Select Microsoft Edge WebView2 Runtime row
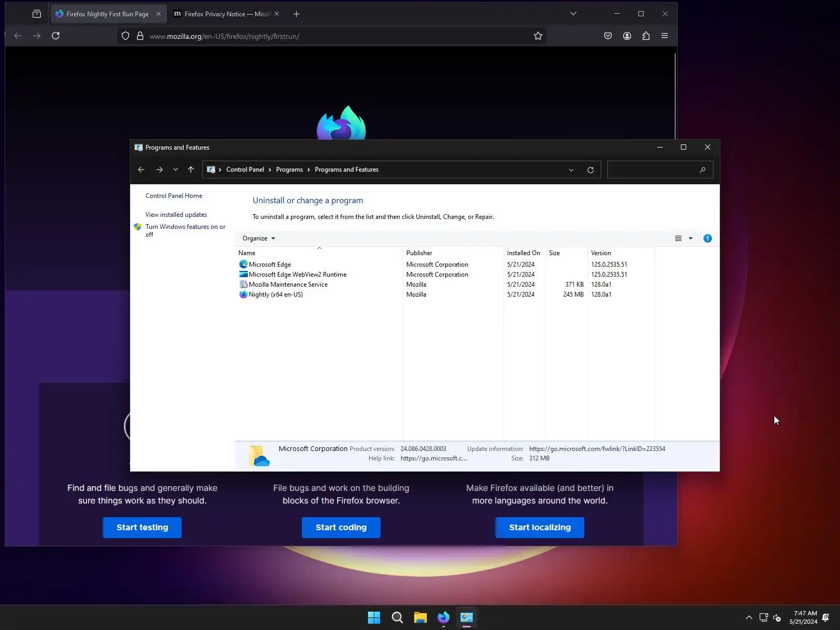The image size is (840, 630). (x=446, y=275)
